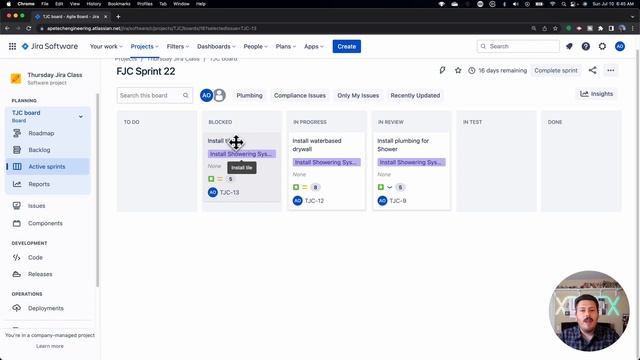Open the help question mark icon
Image resolution: width=640 pixels, height=360 pixels.
point(586,47)
